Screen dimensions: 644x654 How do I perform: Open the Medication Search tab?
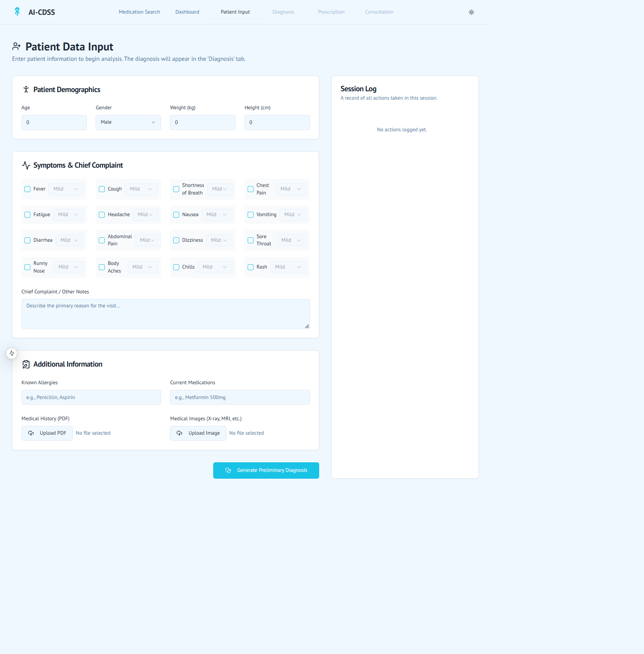click(139, 12)
